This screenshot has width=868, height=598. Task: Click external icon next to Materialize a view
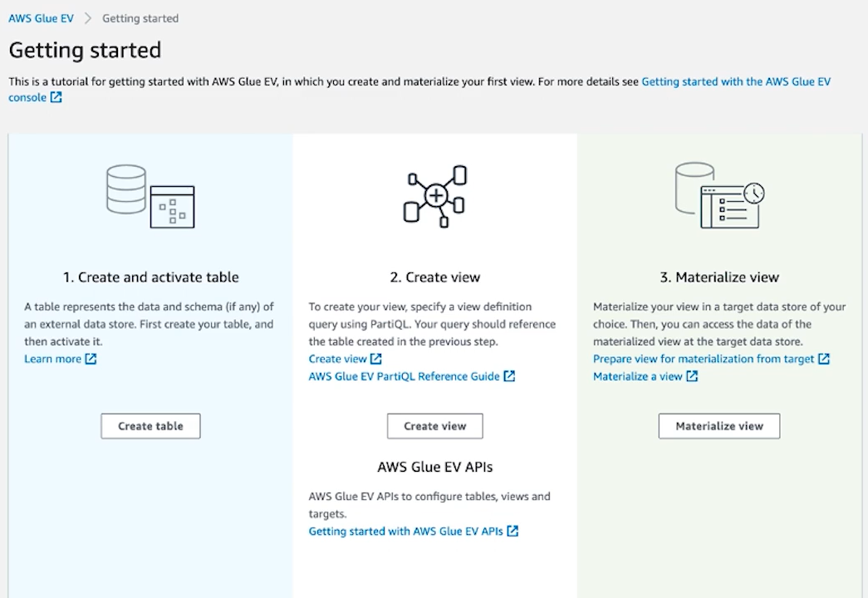(x=692, y=376)
